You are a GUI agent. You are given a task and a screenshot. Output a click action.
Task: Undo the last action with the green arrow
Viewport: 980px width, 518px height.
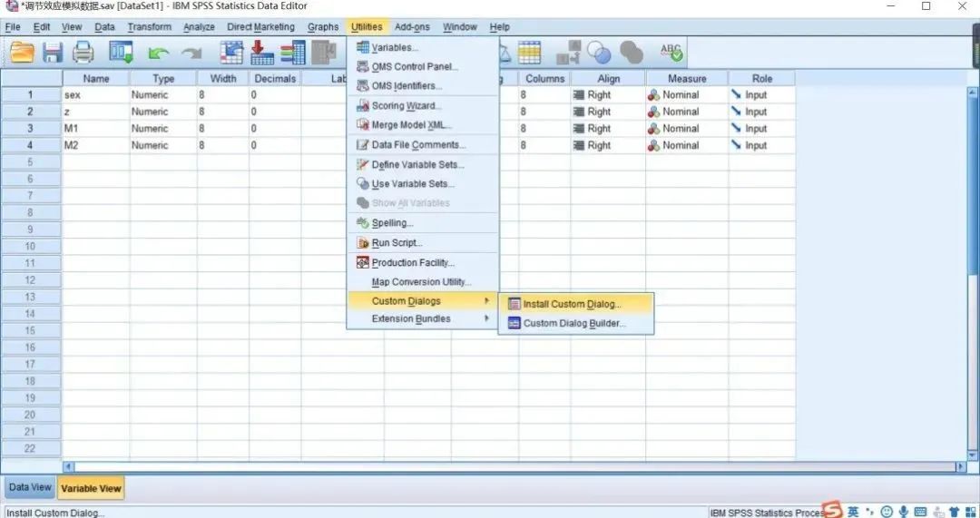159,54
